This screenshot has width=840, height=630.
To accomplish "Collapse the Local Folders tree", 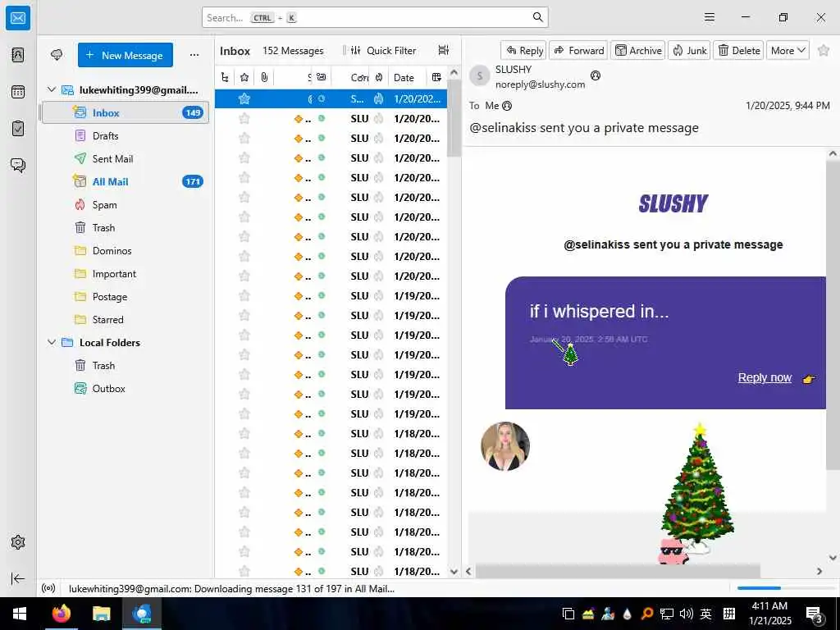I will click(52, 342).
